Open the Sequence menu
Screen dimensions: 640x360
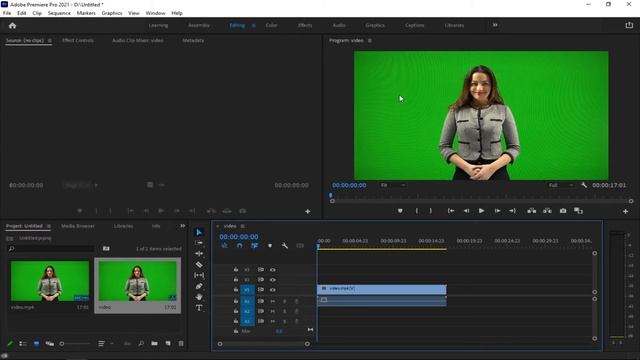pyautogui.click(x=59, y=13)
